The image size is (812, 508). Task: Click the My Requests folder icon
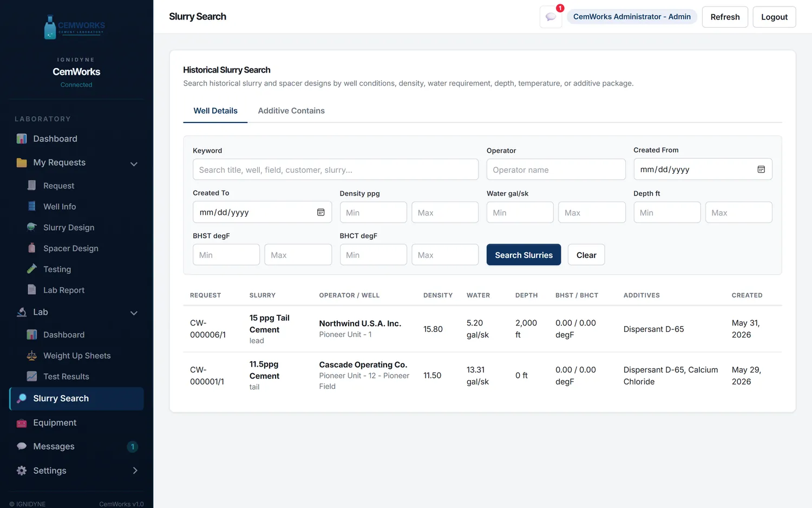click(x=22, y=162)
